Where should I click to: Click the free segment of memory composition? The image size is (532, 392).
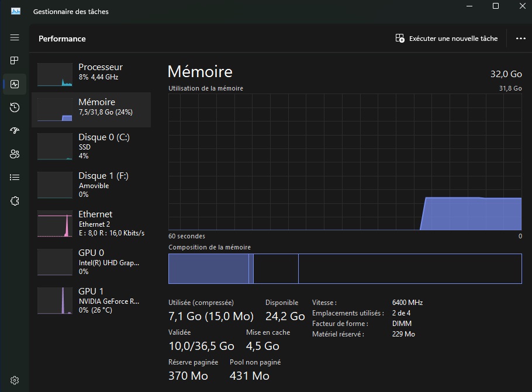click(x=410, y=269)
